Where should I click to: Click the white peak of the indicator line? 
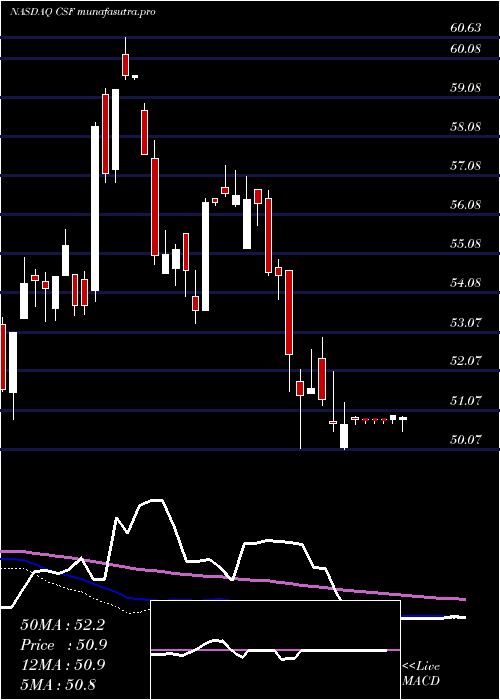coord(156,500)
